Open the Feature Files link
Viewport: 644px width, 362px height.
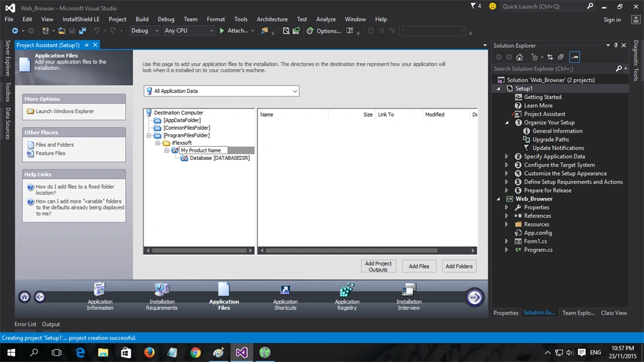coord(50,153)
